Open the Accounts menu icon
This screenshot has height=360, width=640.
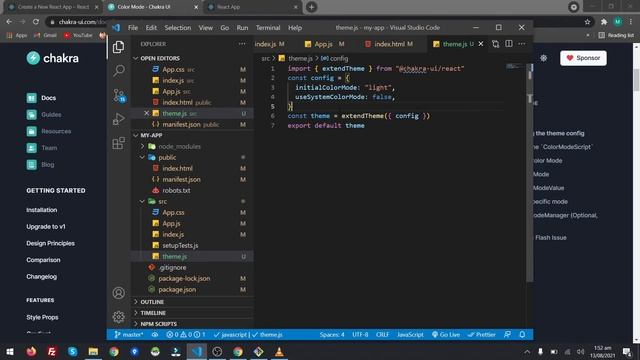[119, 293]
